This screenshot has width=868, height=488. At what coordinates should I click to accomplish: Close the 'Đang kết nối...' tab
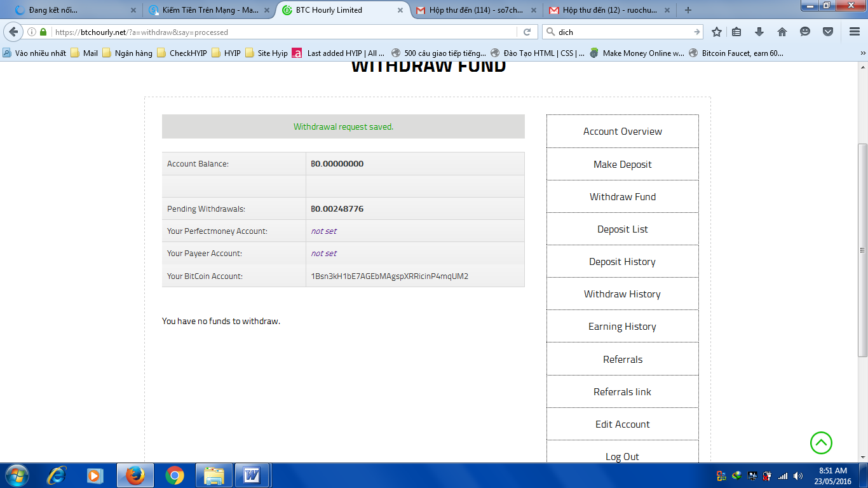[133, 10]
